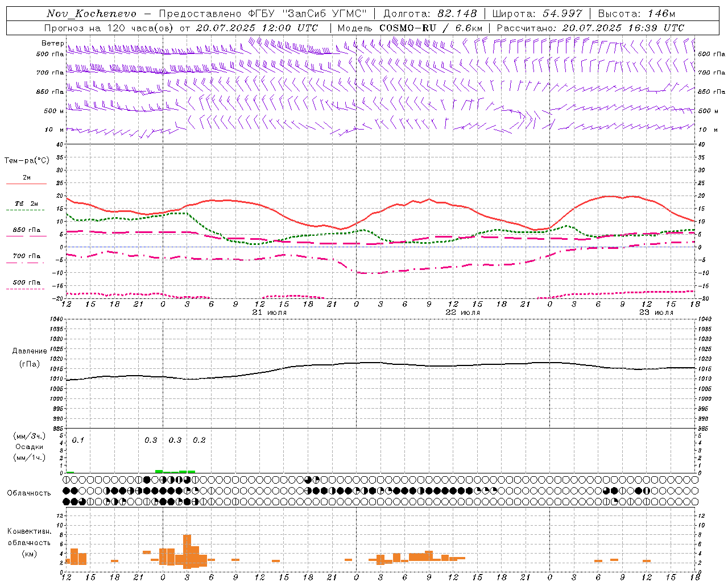Screen dimensions: 728x582
Task: Click the '0.2' precipitation amount
Action: tap(199, 440)
